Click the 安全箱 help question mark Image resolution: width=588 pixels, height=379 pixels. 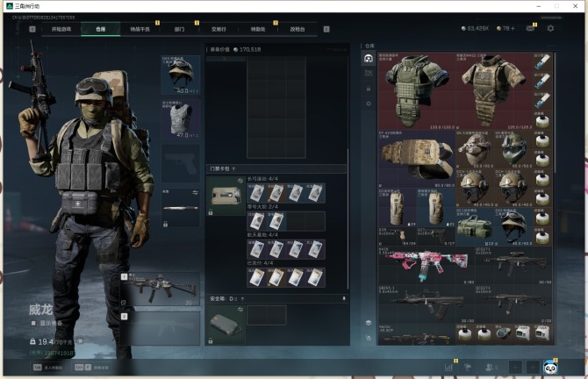pos(242,299)
